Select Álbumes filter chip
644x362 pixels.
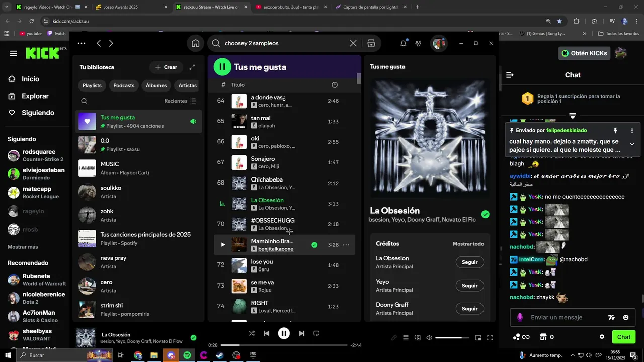[156, 85]
